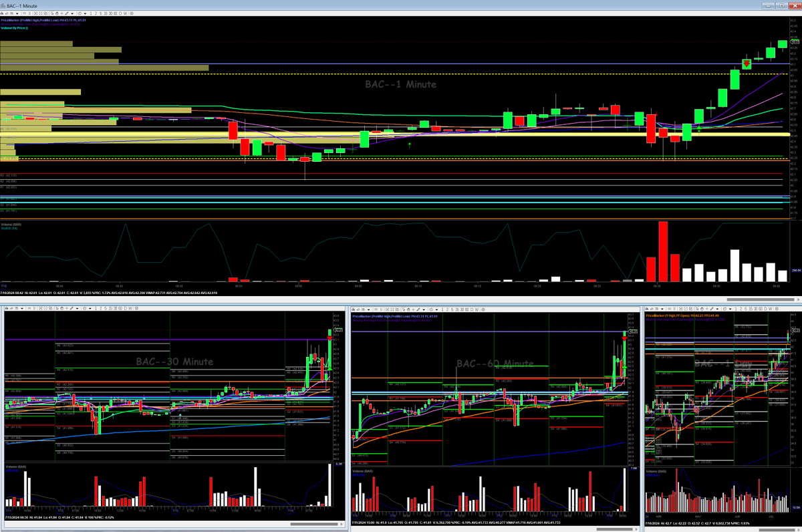Image resolution: width=802 pixels, height=532 pixels.
Task: Expand the clock dropdown arrow in BAC 1 Minute toolbar
Action: 86,13
